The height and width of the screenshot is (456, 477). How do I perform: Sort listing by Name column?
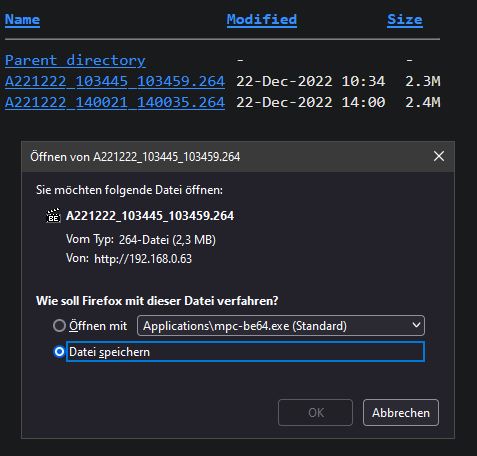pyautogui.click(x=22, y=19)
